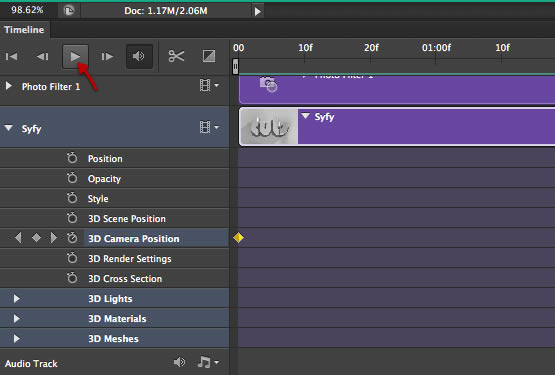Screen dimensions: 555x375
Task: Jump to 01:00f on time ruler
Action: 436,48
